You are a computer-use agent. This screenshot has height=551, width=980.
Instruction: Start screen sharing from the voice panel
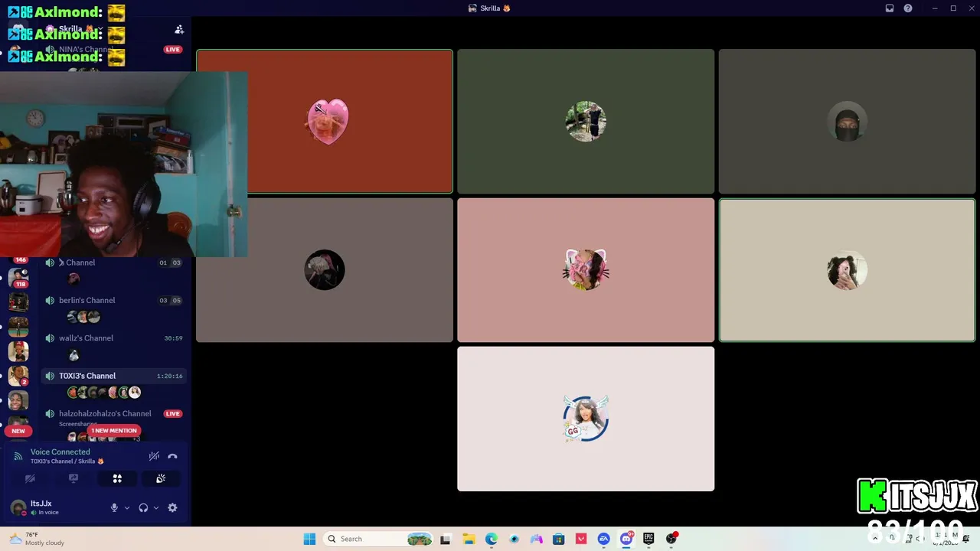coord(73,478)
